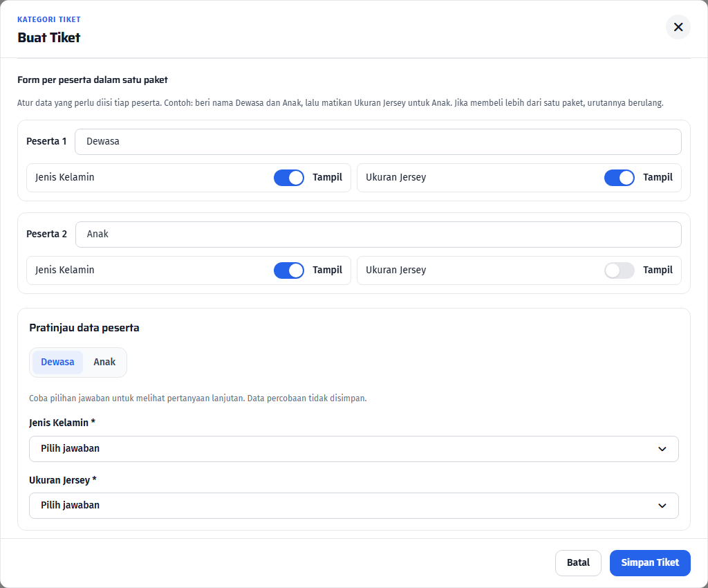
Task: Enable Ukuran Jersey for Peserta 2
Action: pos(619,270)
